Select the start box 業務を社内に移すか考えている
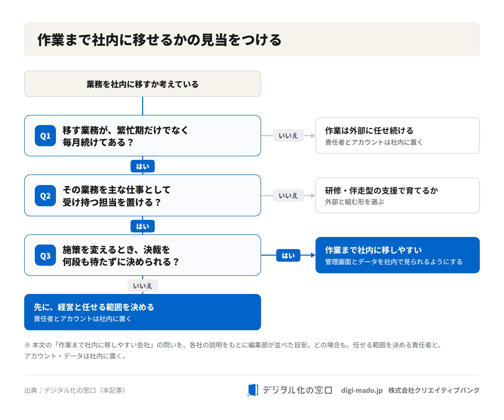504x420 pixels. pyautogui.click(x=143, y=84)
